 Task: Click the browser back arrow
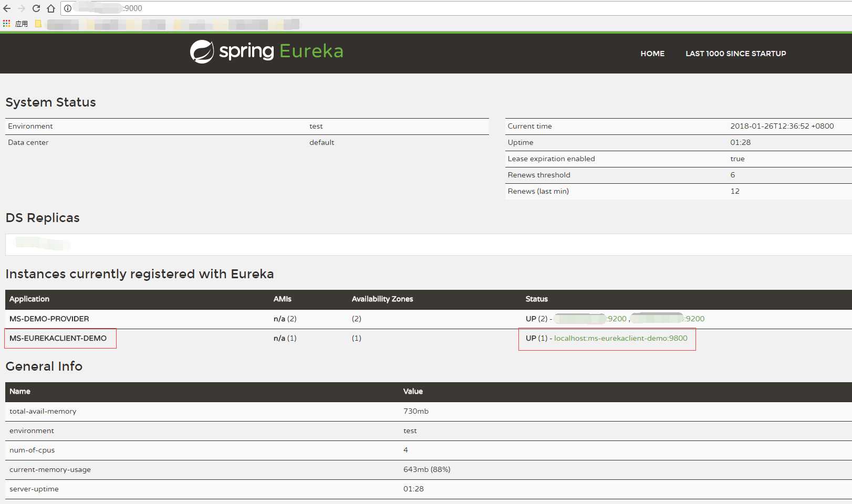[7, 8]
